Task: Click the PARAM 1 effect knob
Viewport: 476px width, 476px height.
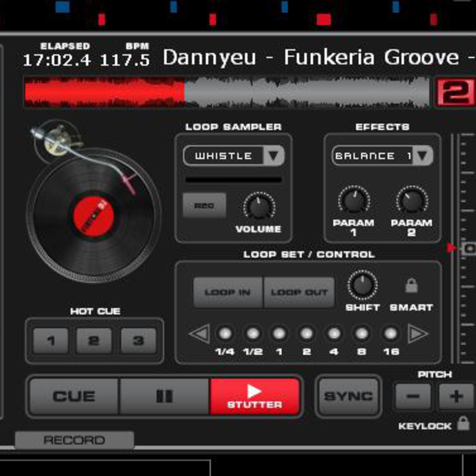Action: coord(354,201)
